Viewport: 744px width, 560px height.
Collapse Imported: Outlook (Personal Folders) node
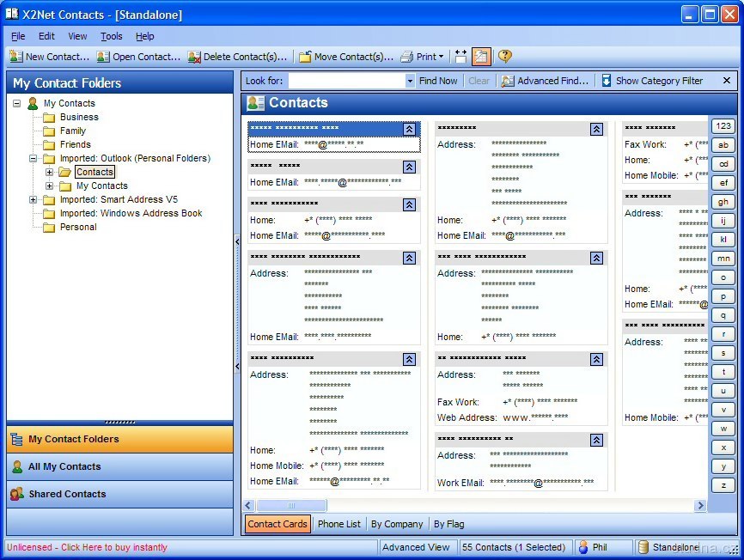(34, 158)
